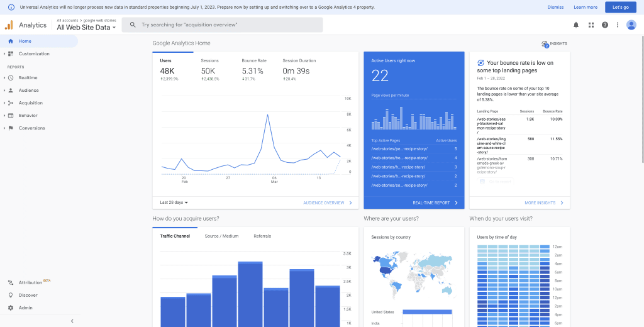Click the Users by time of day heading
Viewport: 644px width, 327px height.
coord(497,238)
